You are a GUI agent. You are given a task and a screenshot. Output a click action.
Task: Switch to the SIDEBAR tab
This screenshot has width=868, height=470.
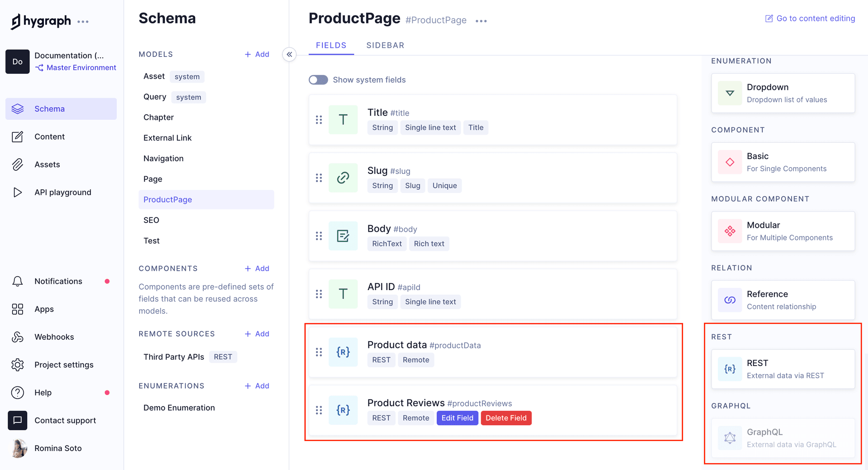[x=385, y=45]
